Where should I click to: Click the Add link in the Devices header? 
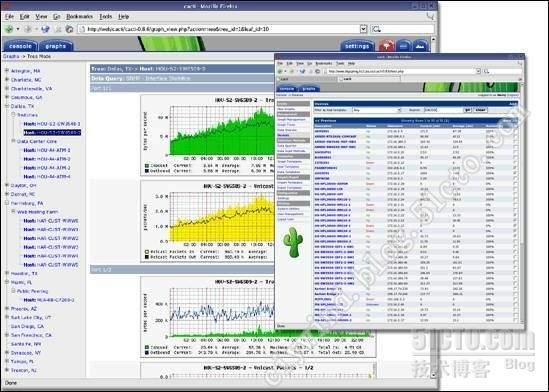tap(513, 104)
